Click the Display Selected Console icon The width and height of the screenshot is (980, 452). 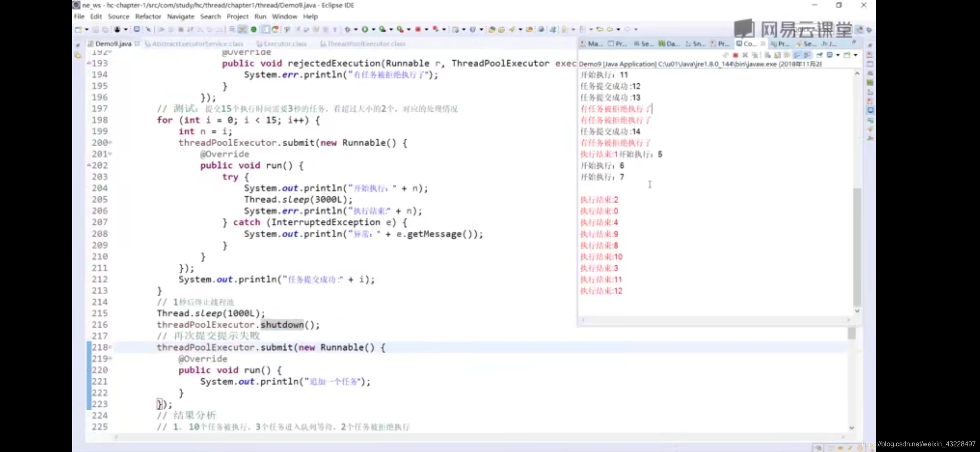(x=830, y=55)
